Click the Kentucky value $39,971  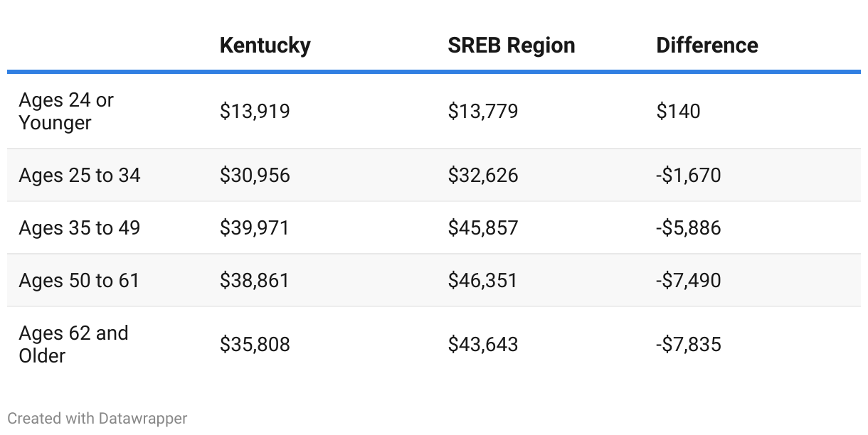pos(255,227)
